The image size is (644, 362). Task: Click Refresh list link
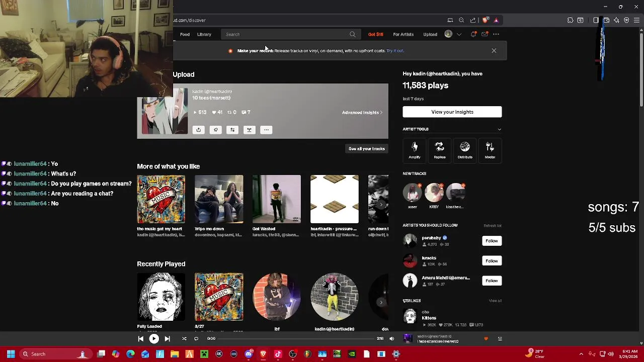(x=493, y=226)
